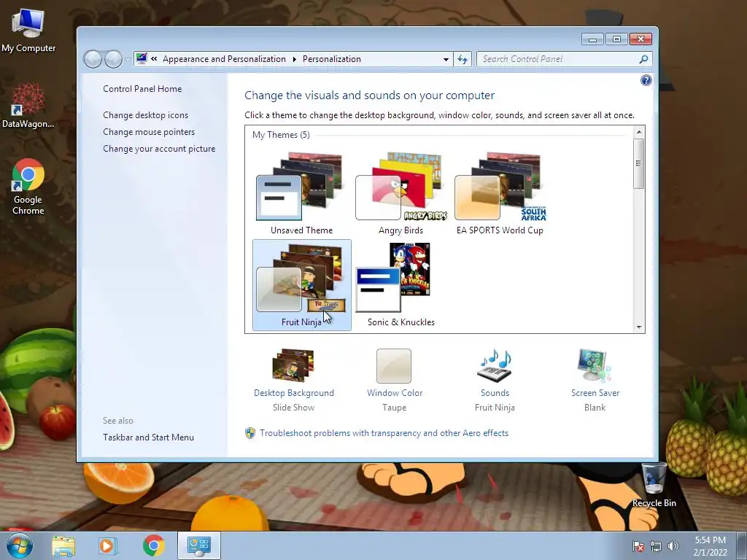Open Windows Media Player from the taskbar
This screenshot has width=747, height=560.
pos(108,546)
